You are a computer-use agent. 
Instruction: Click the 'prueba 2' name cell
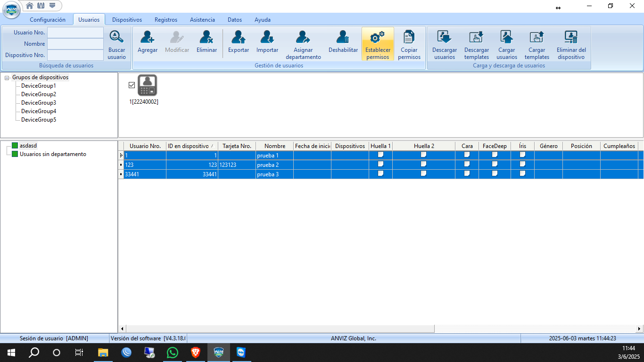click(x=275, y=165)
